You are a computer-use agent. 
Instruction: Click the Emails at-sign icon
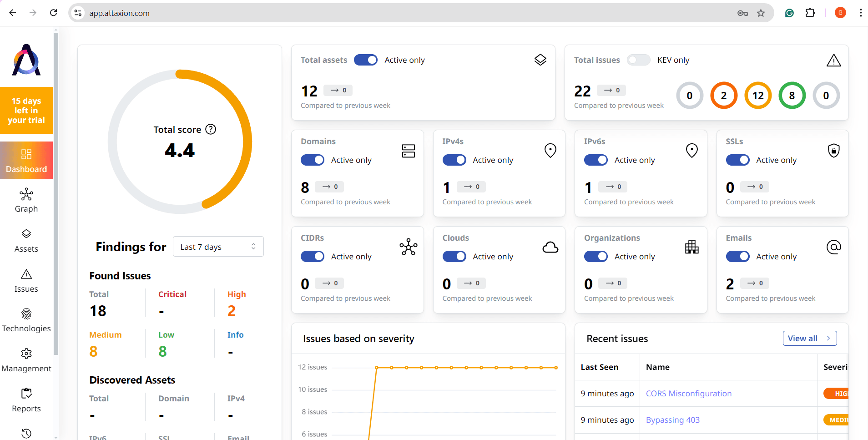point(833,248)
